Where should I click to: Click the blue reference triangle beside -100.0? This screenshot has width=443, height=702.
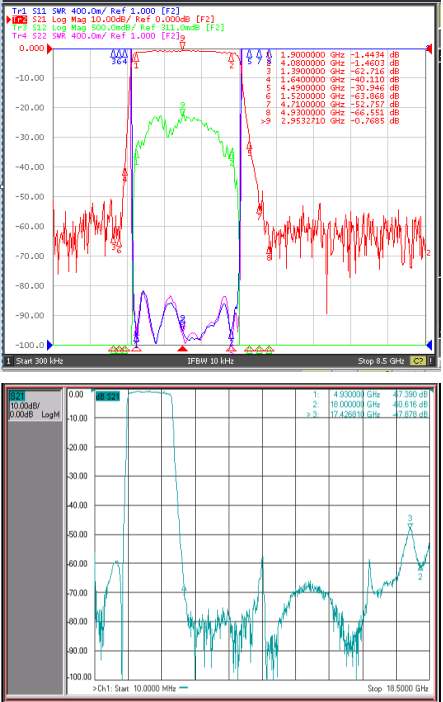tap(50, 345)
